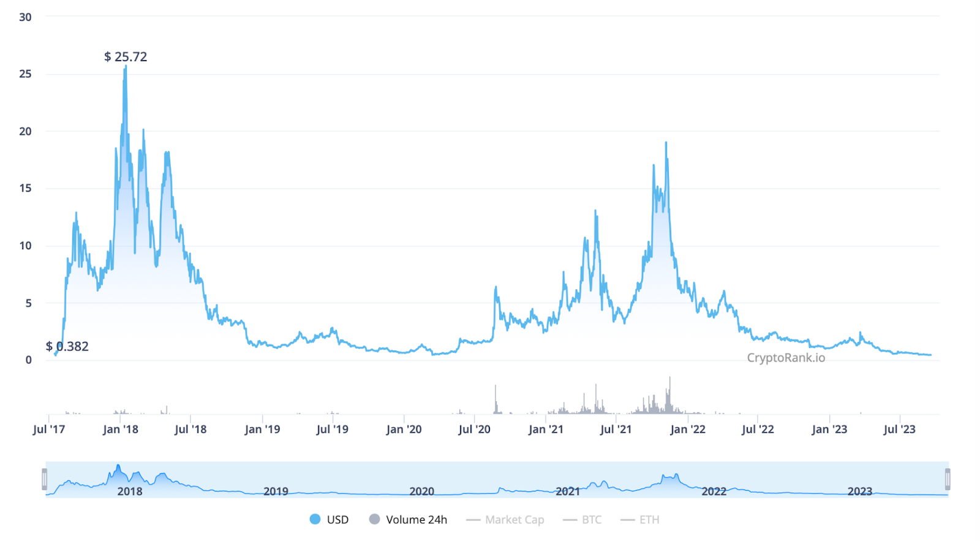The image size is (980, 541).
Task: Click the Jul '21 x-axis label
Action: [x=616, y=429]
